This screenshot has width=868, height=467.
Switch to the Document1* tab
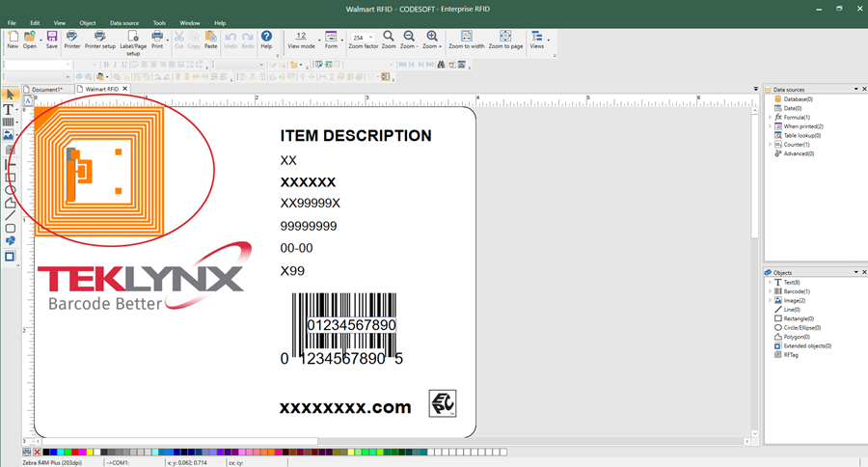tap(47, 89)
